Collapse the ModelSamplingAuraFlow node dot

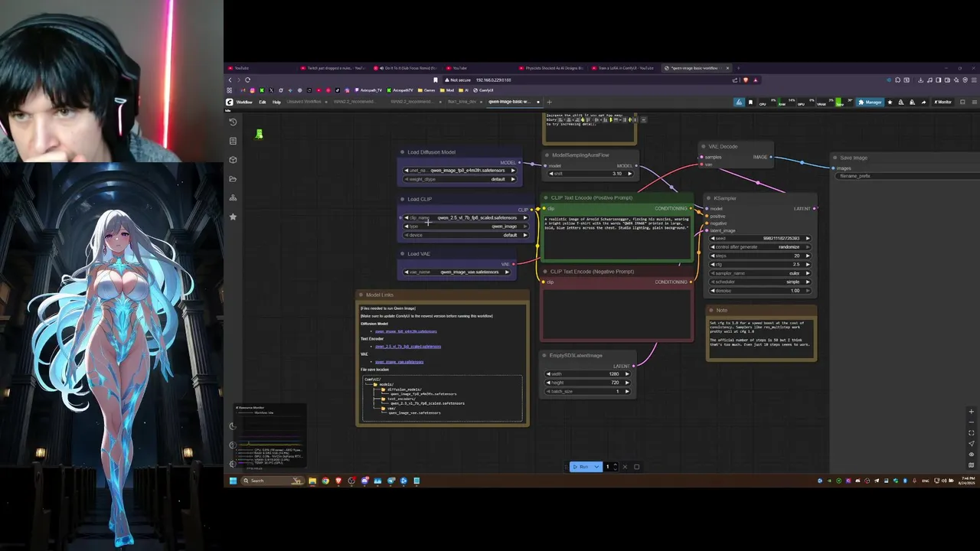(547, 155)
